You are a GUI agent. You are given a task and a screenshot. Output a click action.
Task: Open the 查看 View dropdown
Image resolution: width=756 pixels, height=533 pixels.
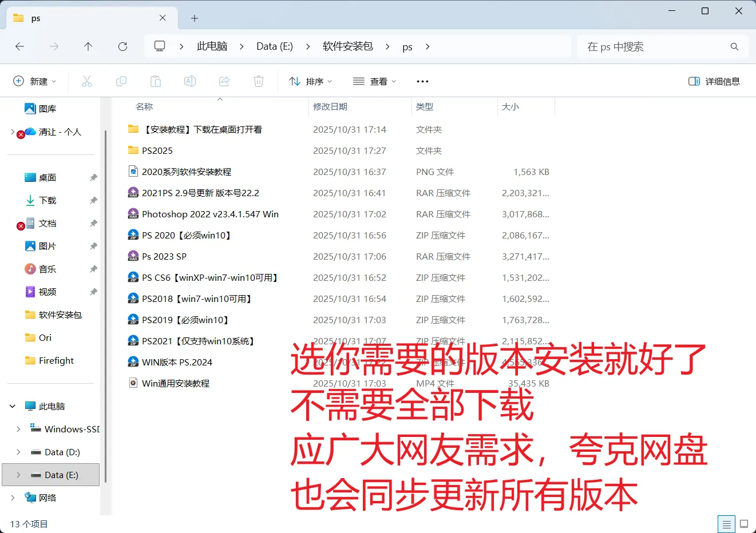[x=375, y=81]
